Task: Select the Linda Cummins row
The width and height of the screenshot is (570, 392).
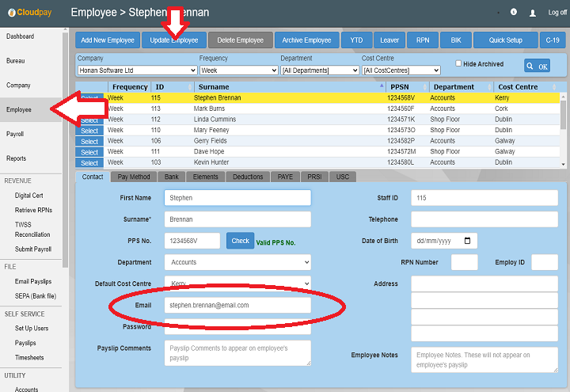Action: 89,120
